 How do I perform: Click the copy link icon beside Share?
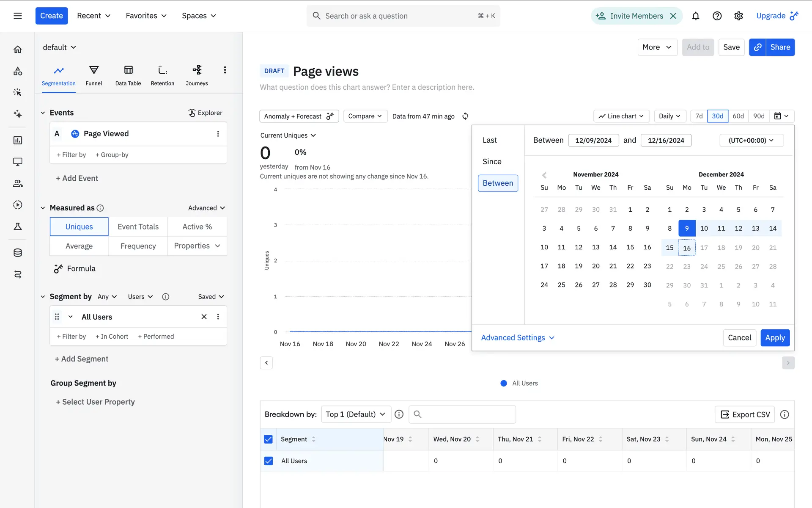tap(757, 47)
